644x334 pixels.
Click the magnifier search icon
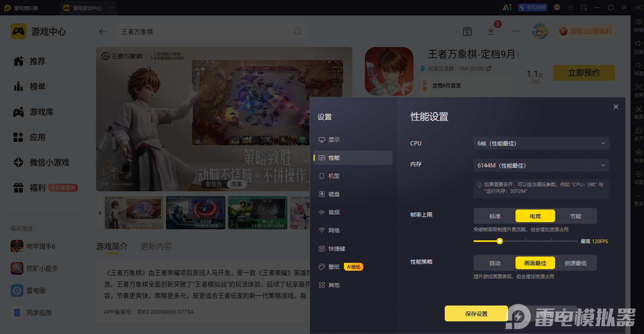(298, 31)
